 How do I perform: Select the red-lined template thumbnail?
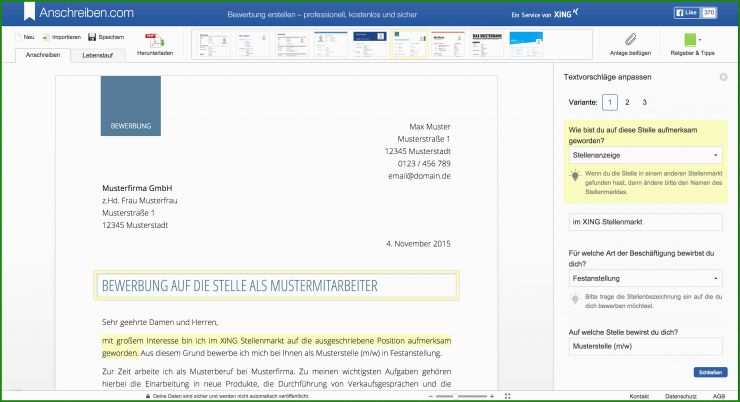(448, 44)
